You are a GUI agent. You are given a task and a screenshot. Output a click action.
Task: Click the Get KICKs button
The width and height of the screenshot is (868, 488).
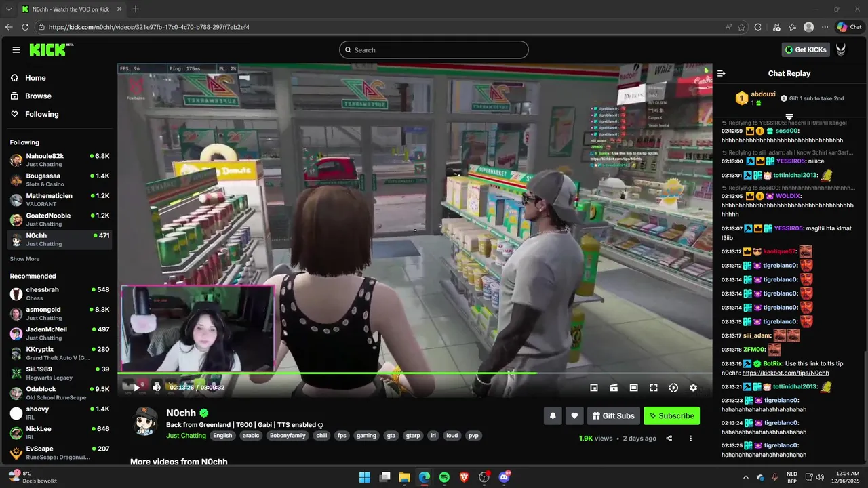pyautogui.click(x=806, y=49)
